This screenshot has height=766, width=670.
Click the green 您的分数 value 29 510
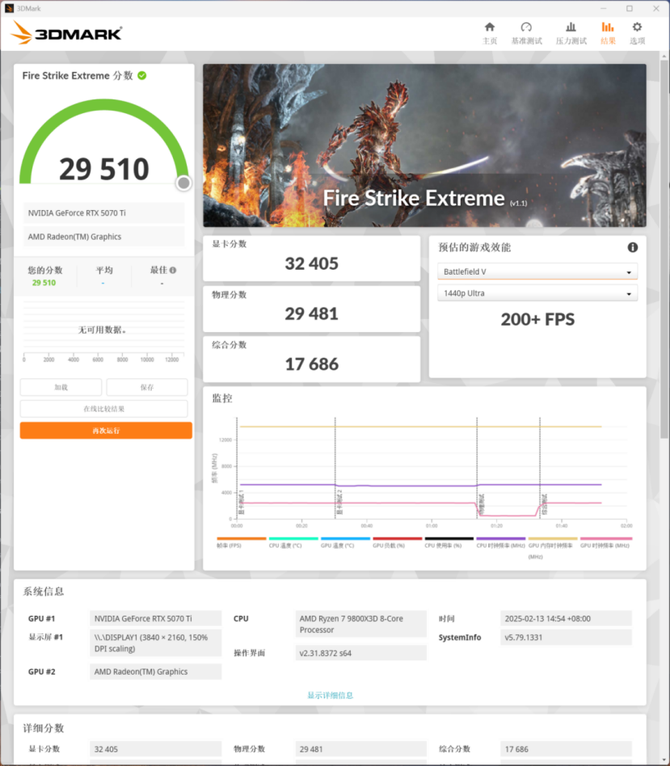pyautogui.click(x=44, y=283)
